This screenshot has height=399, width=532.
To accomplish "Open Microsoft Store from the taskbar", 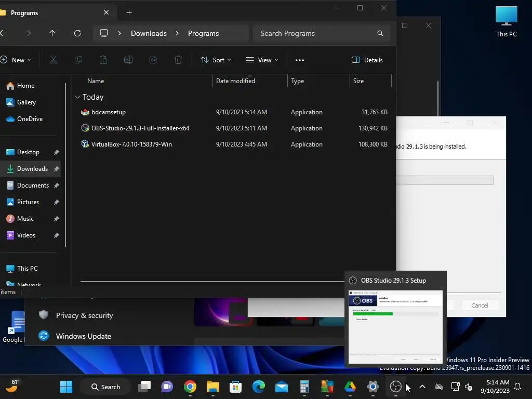I will [235, 387].
